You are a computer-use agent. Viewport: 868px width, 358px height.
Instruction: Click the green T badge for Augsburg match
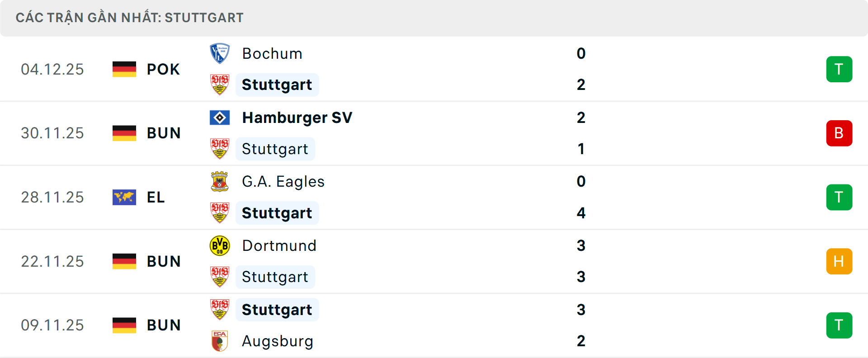coord(840,325)
